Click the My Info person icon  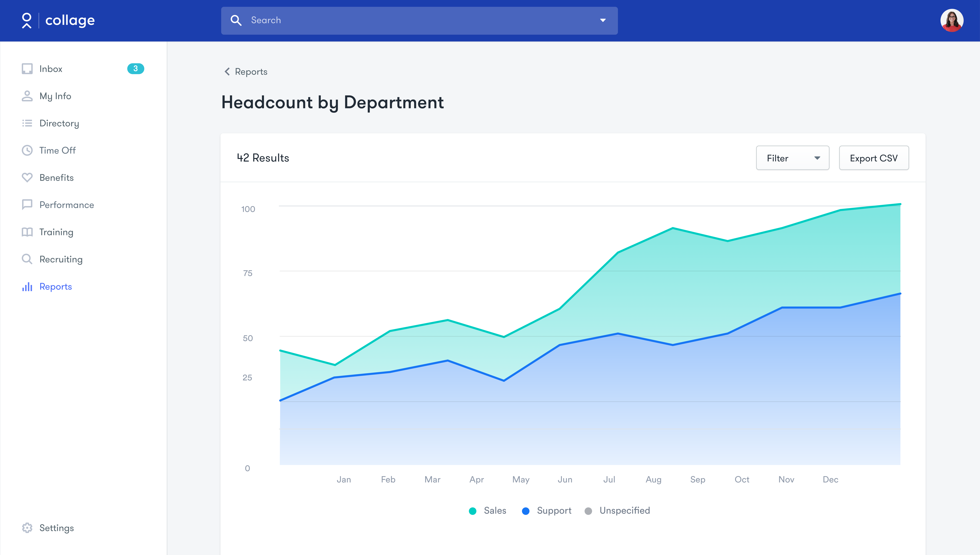coord(27,96)
